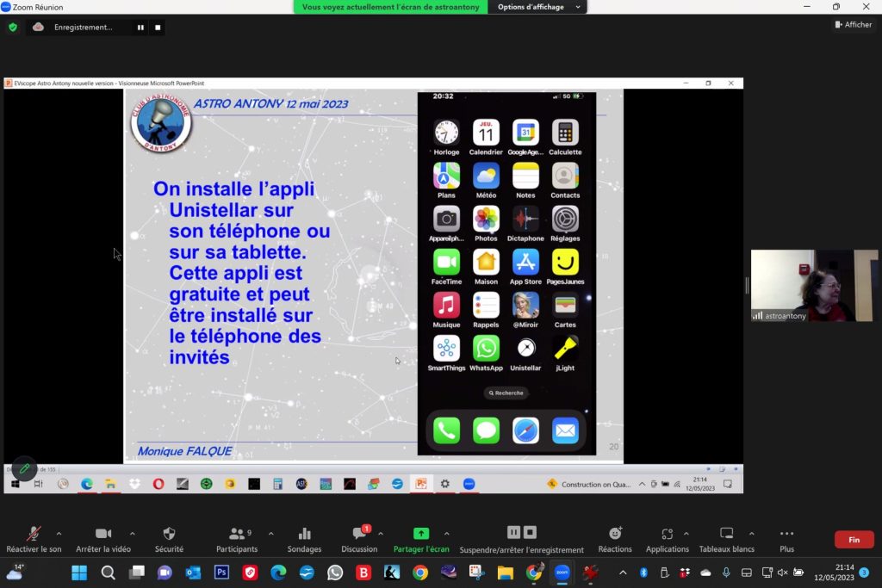Open Task View on the Windows taskbar
Screen dimensions: 882x588
point(137,573)
